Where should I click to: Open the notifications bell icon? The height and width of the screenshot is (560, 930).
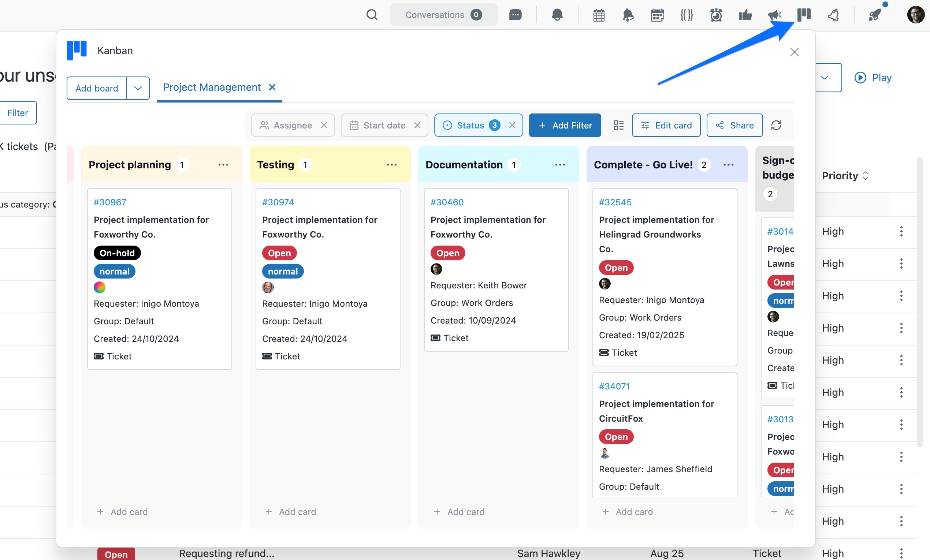pos(557,15)
